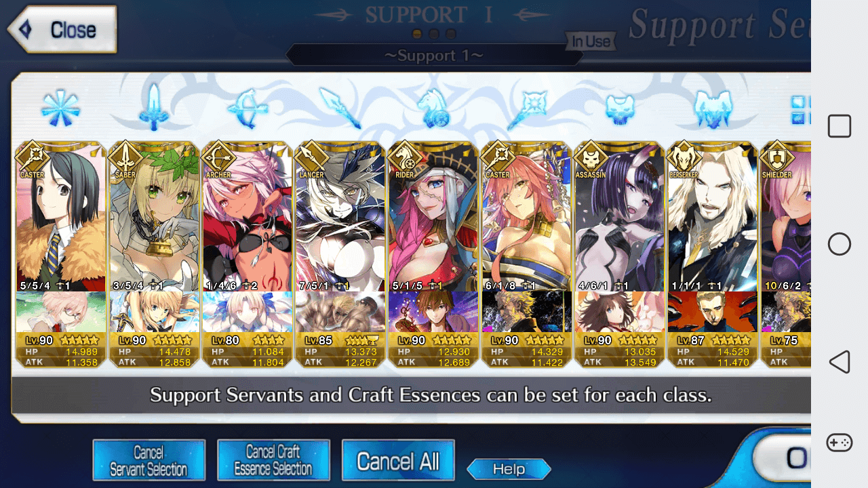Select the Rider class horse icon
The height and width of the screenshot is (488, 868).
coord(433,108)
